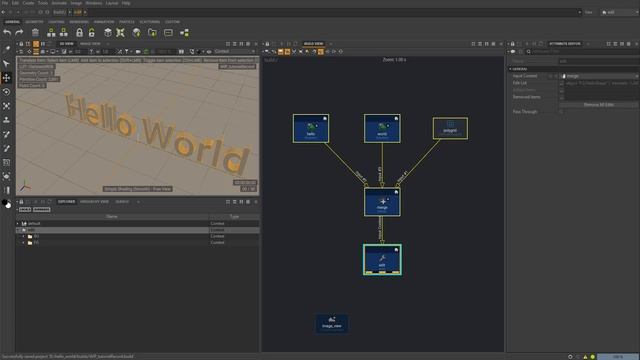This screenshot has height=360, width=640.
Task: Click the stamp-shaped tool in left toolbar
Action: coord(7,120)
